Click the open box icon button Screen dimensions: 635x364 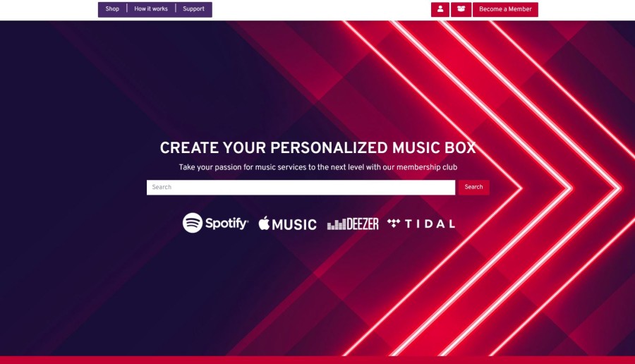coord(461,9)
